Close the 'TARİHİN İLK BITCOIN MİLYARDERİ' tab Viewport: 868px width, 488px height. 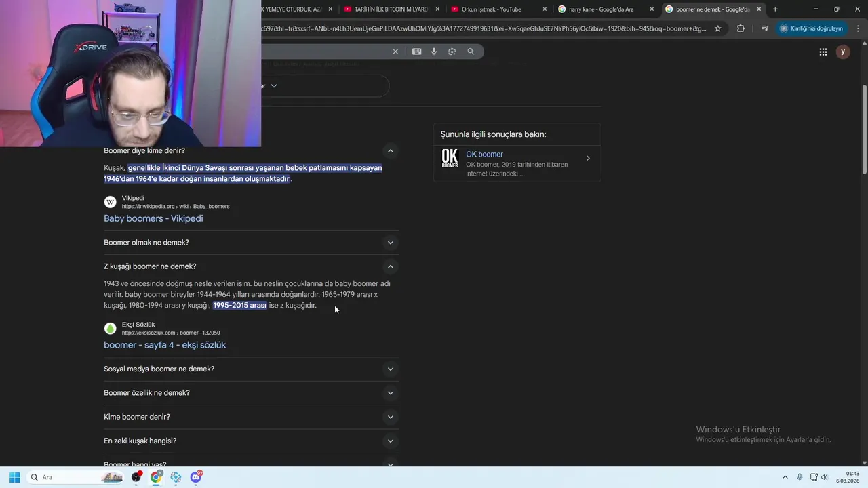(437, 9)
